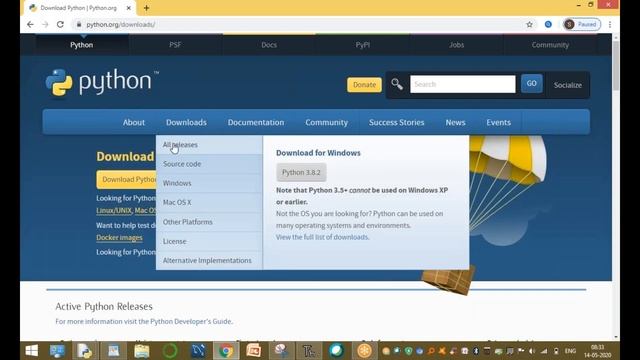Choose License from Downloads menu
Image resolution: width=640 pixels, height=360 pixels.
tap(209, 241)
